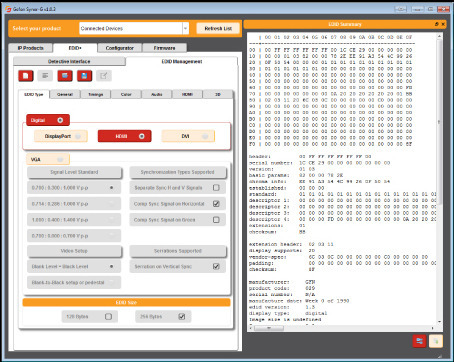The image size is (454, 362).
Task: Select 0.700 : 0.300 : 1.000 V p-p signal level
Action: pyautogui.click(x=74, y=188)
